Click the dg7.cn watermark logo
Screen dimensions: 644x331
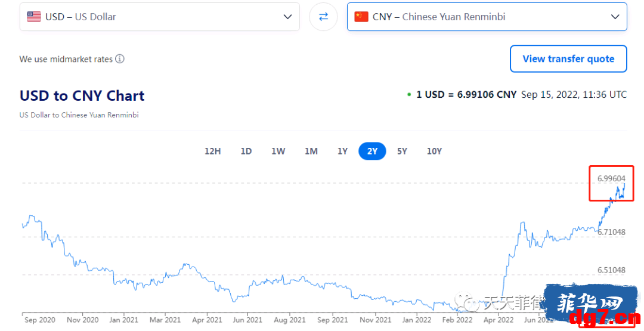pyautogui.click(x=592, y=306)
